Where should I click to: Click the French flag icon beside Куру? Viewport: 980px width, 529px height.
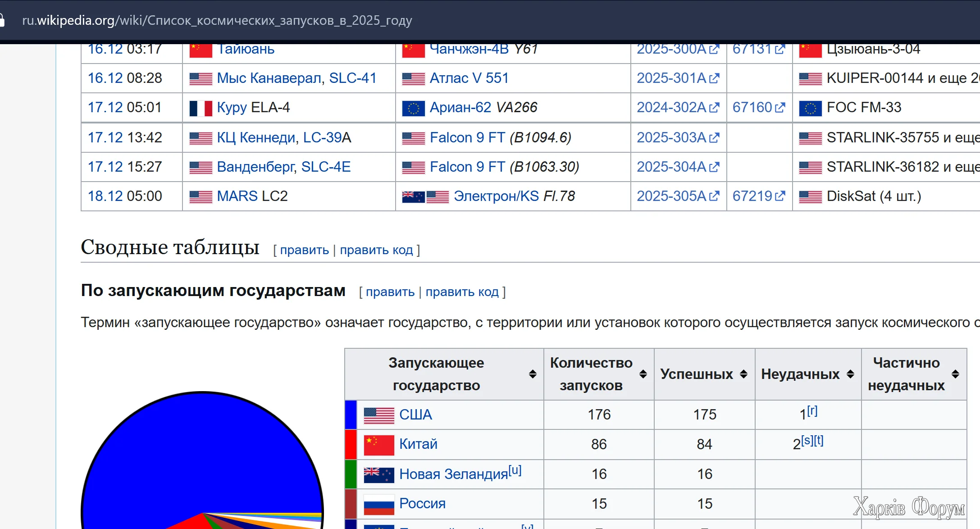pos(201,108)
